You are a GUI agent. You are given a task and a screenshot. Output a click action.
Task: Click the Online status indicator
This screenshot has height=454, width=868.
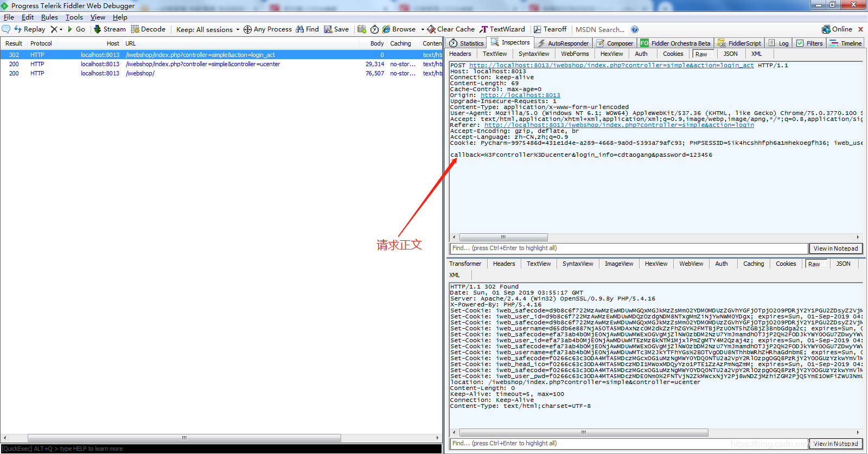coord(837,29)
